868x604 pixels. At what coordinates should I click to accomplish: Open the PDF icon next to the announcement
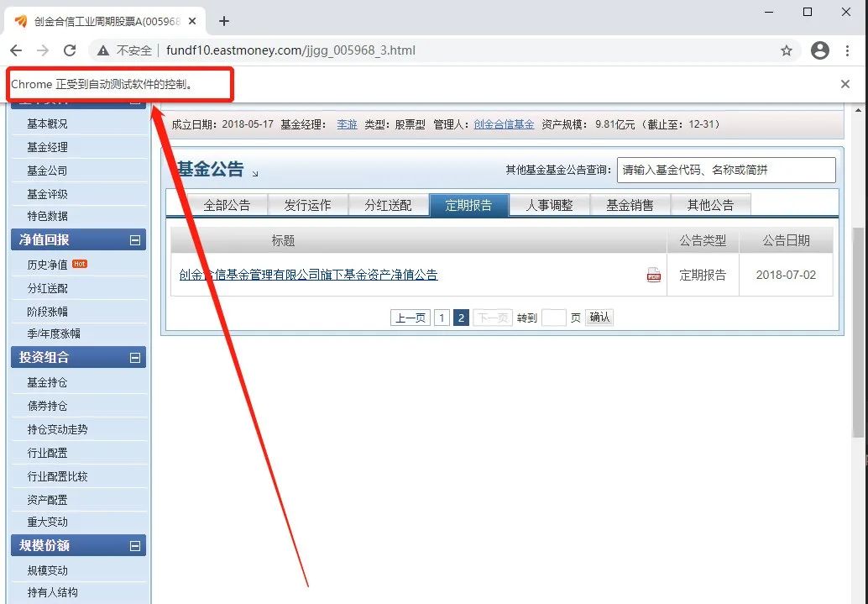point(653,275)
